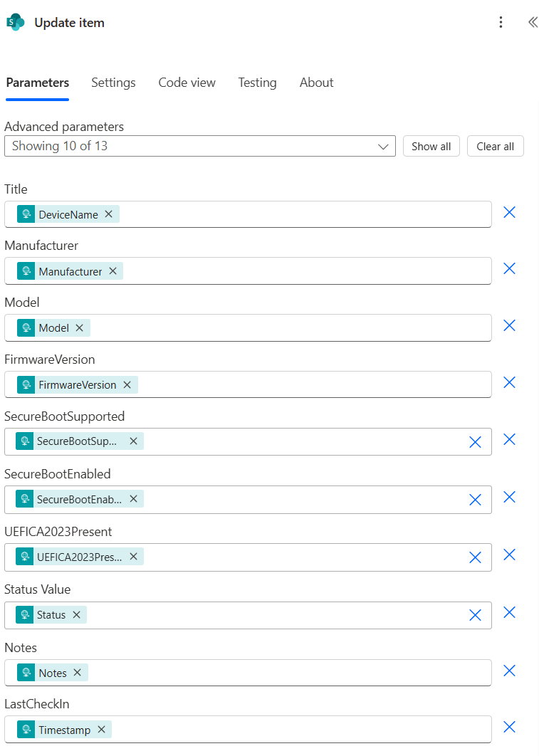Remove the Timestamp token from LastCheckIn
The height and width of the screenshot is (756, 539).
pos(101,730)
